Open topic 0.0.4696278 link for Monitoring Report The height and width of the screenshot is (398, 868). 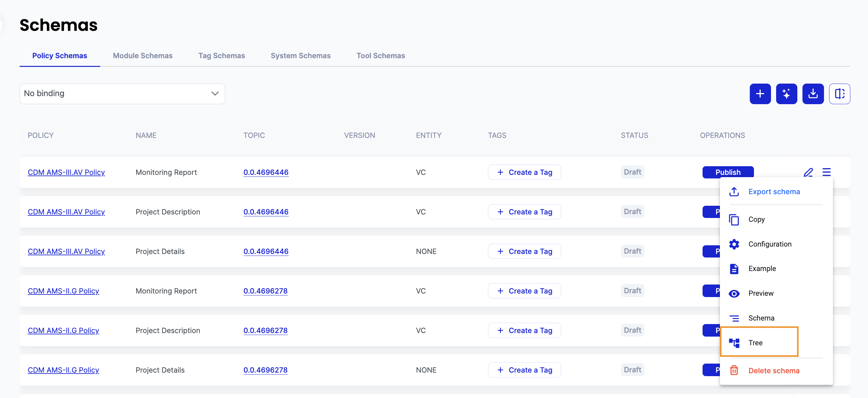click(265, 291)
